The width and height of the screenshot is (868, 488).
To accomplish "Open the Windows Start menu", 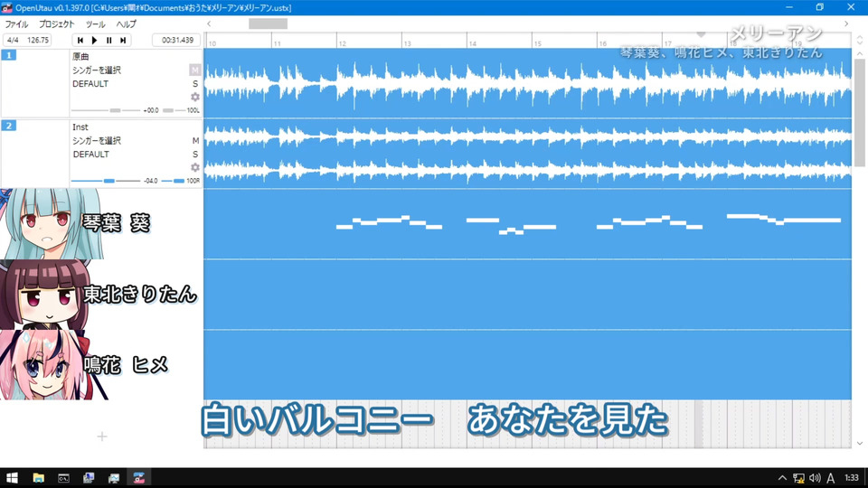I will tap(12, 477).
